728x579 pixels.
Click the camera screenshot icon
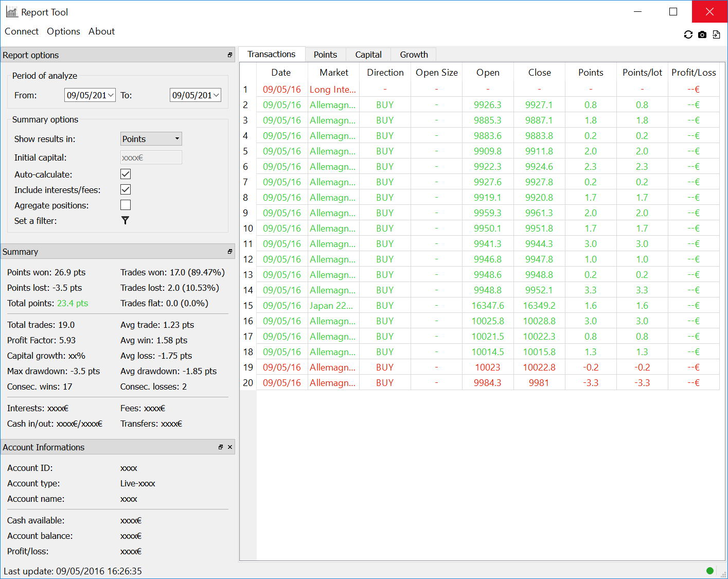pyautogui.click(x=702, y=34)
